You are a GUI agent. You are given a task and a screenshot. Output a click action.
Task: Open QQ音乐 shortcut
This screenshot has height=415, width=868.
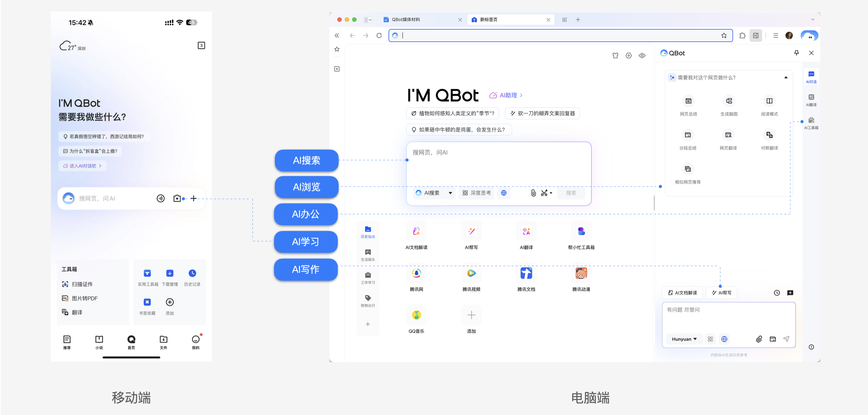click(416, 319)
